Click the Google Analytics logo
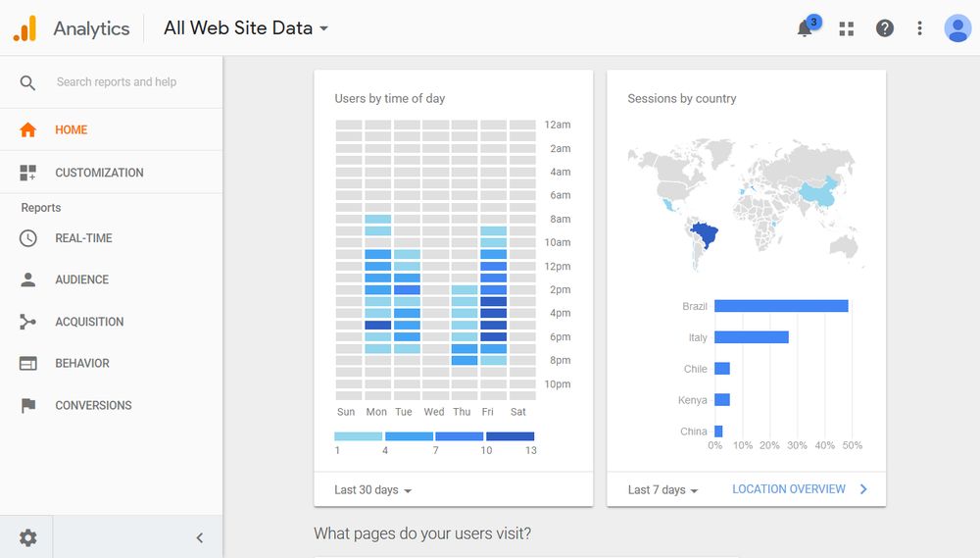This screenshot has height=558, width=980. pyautogui.click(x=24, y=28)
